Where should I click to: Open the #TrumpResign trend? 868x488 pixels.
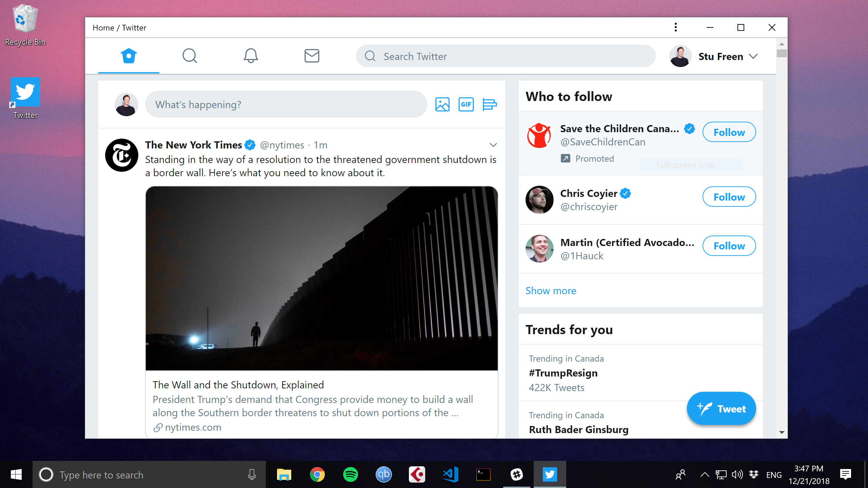[x=563, y=373]
